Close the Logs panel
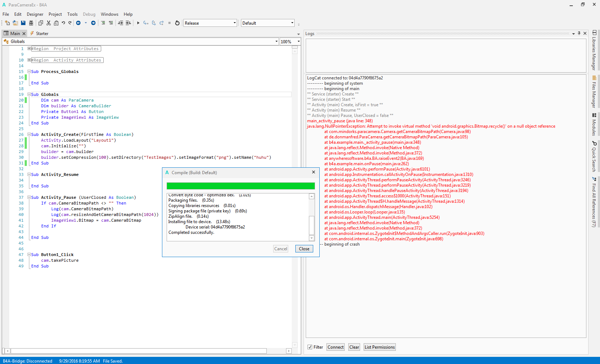The image size is (600, 364). pos(585,33)
